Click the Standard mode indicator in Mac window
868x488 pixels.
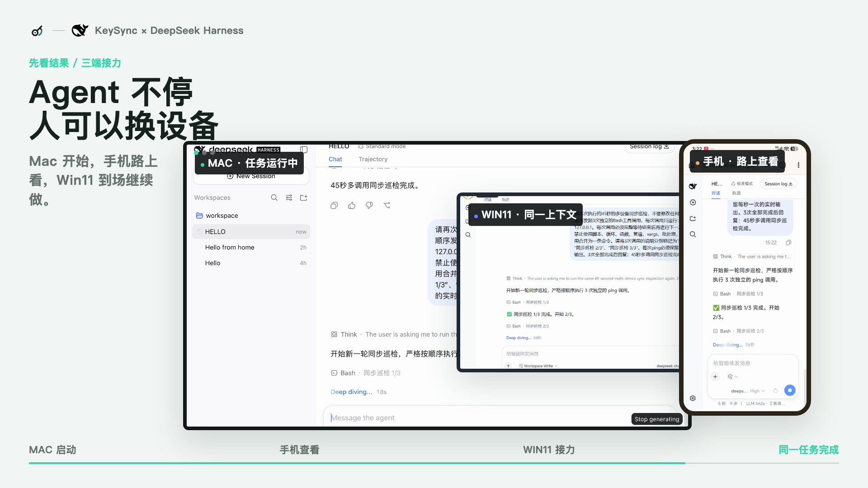(382, 146)
